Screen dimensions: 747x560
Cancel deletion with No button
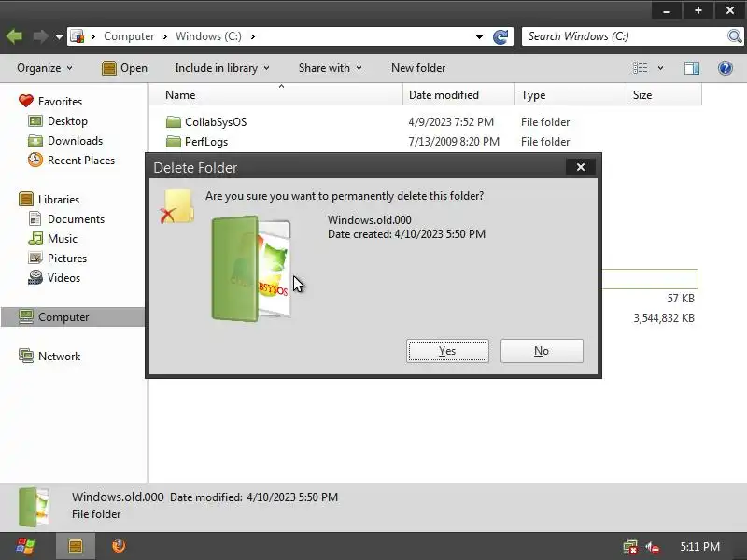(542, 351)
